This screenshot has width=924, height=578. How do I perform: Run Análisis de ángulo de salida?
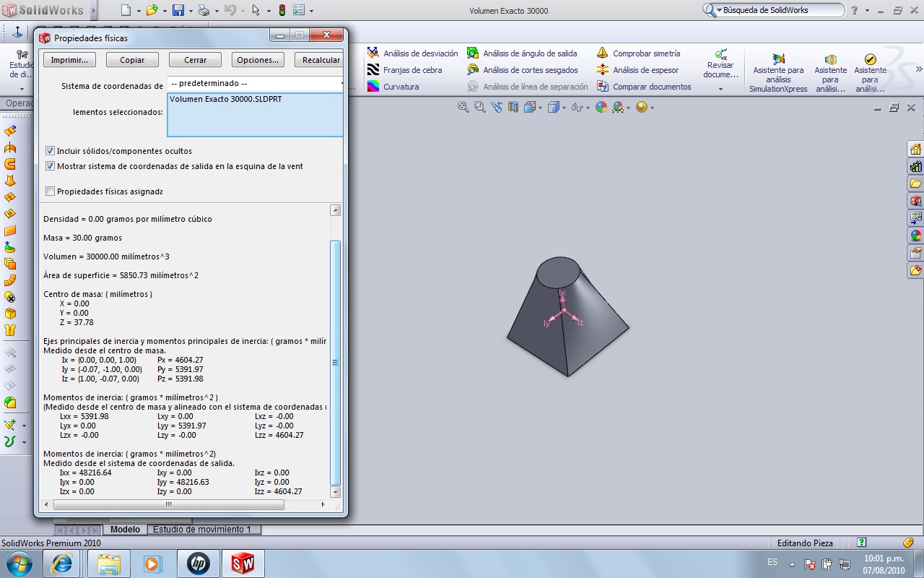pos(522,53)
